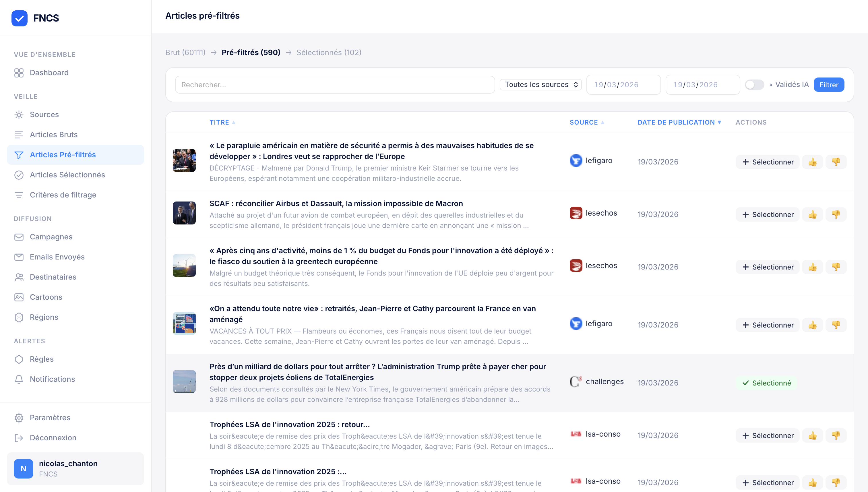Click the Filtrer button
This screenshot has width=868, height=492.
pos(828,84)
